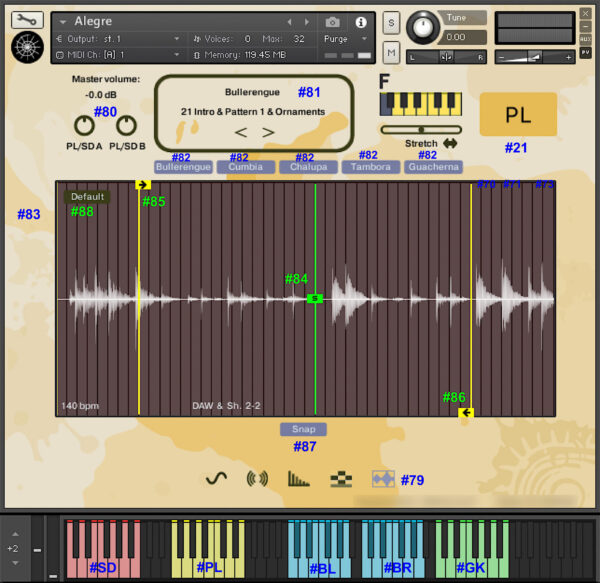Screen dimensions: 600x583
Task: Go to next instrument with right arrow
Action: coord(307,22)
